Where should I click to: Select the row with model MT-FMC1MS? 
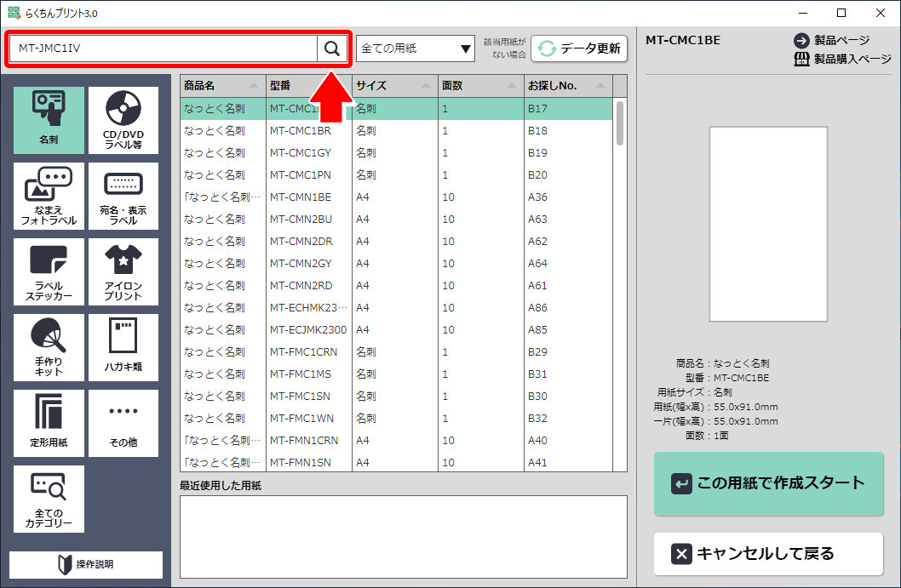click(x=397, y=374)
